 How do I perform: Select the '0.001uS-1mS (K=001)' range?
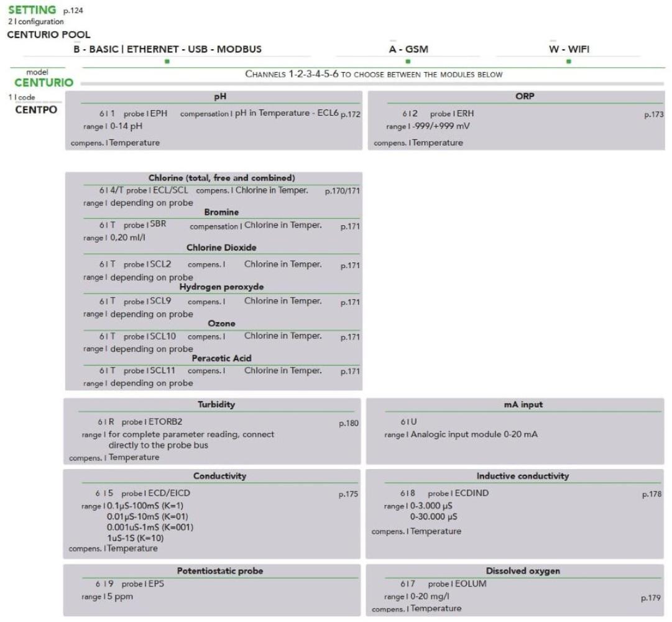pos(150,527)
